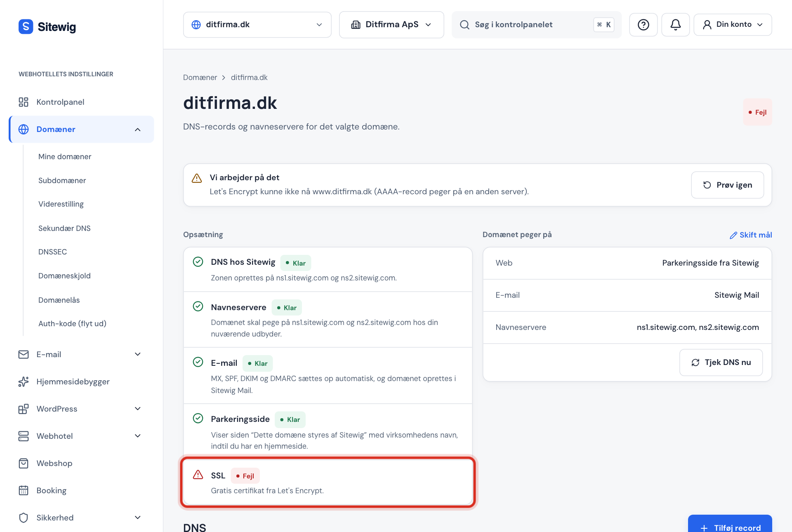The image size is (792, 532).
Task: Click the WordPress blocks icon
Action: (x=24, y=409)
